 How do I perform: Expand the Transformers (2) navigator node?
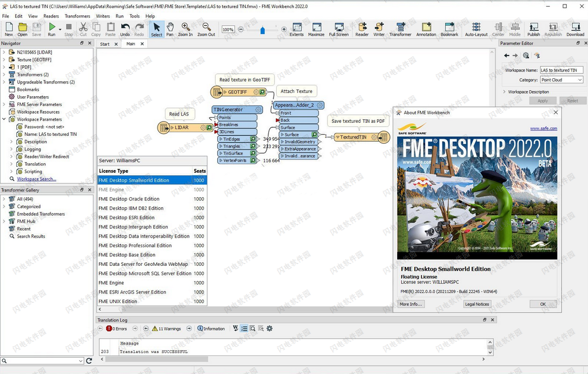click(x=4, y=75)
